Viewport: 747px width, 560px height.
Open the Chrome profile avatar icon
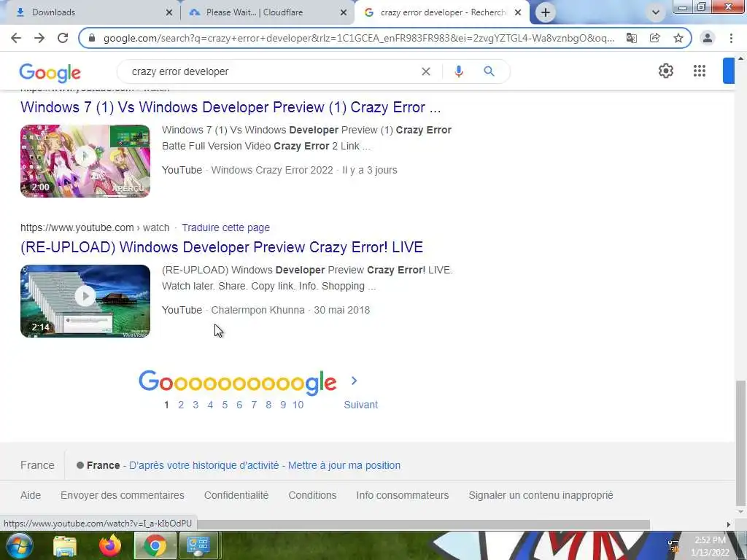point(708,38)
